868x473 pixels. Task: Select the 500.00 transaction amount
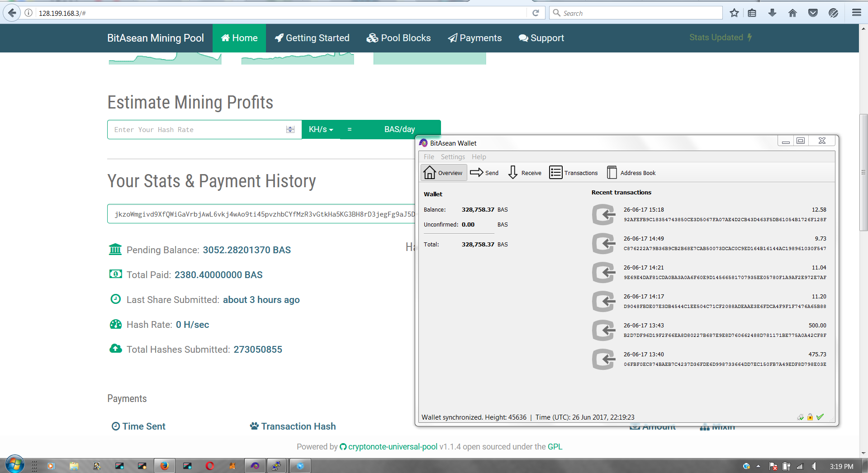(817, 326)
